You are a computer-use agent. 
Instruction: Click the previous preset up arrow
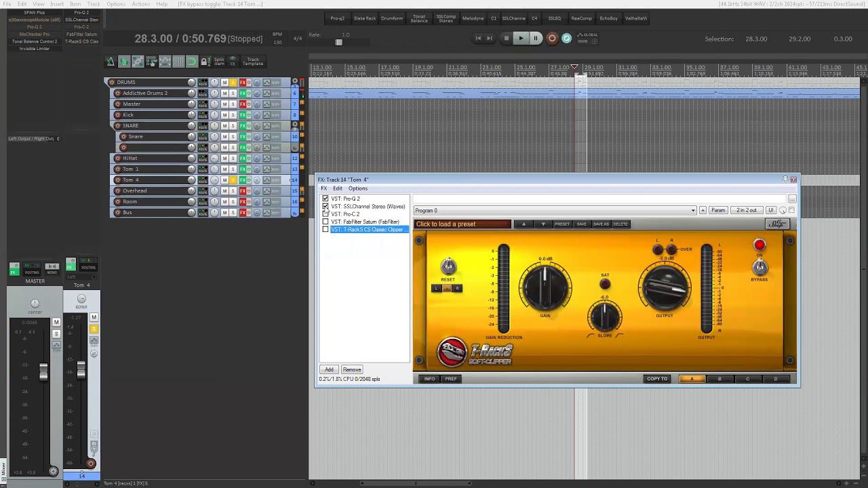(x=523, y=224)
